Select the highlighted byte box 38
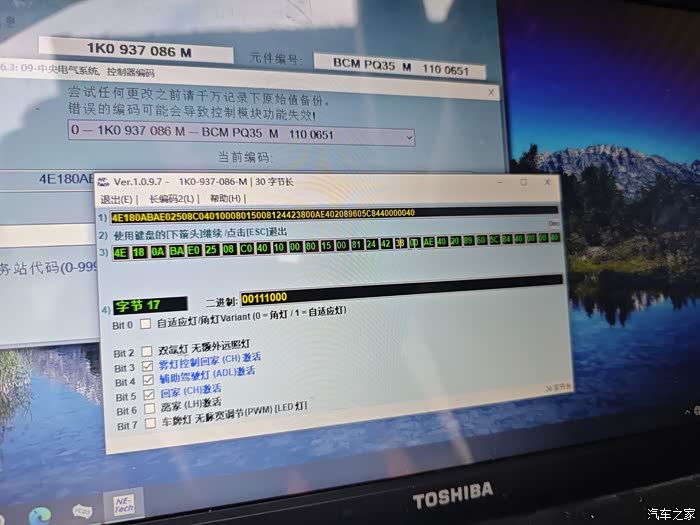 tap(400, 243)
